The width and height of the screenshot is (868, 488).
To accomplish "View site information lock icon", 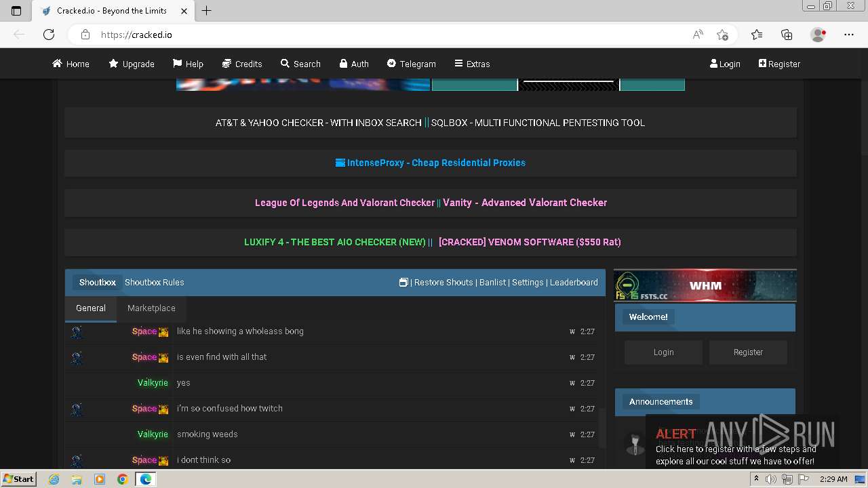I will point(85,35).
